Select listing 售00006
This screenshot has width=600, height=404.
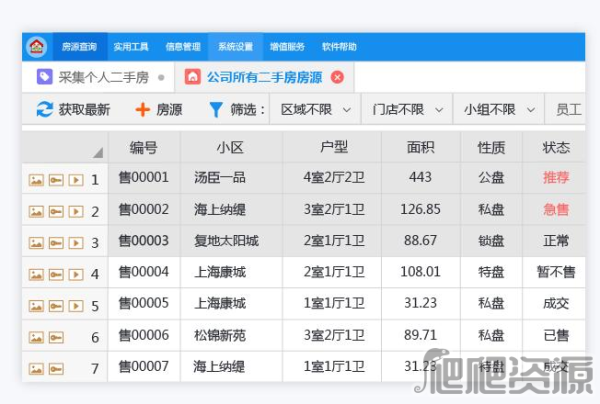144,335
